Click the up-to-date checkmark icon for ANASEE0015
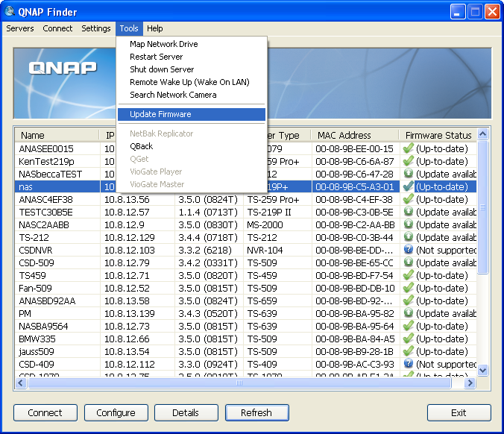 click(408, 148)
